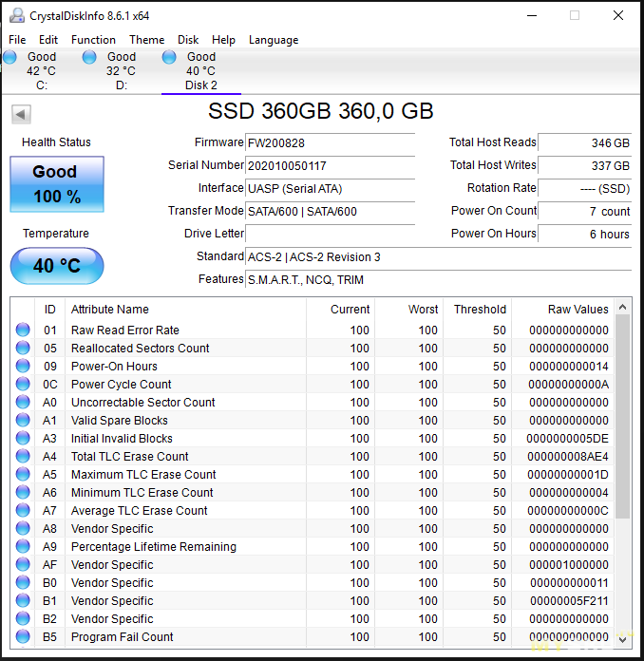The height and width of the screenshot is (661, 644).
Task: Click raw value 0000000005DE
Action: (x=567, y=439)
